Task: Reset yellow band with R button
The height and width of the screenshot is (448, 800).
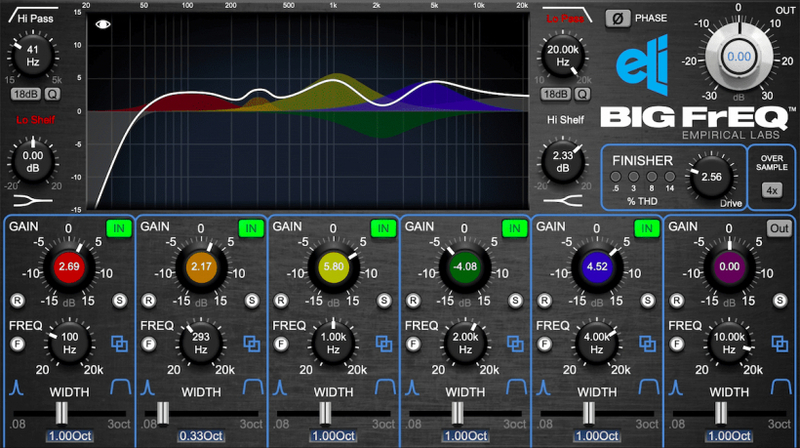Action: [281, 301]
